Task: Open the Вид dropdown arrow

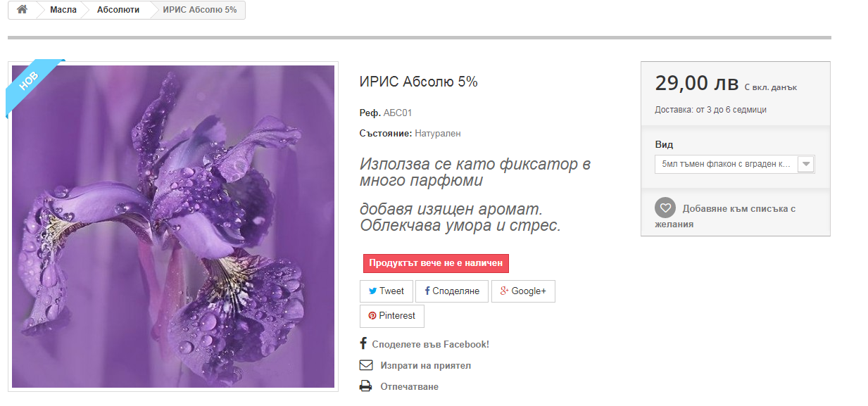Action: click(x=807, y=164)
